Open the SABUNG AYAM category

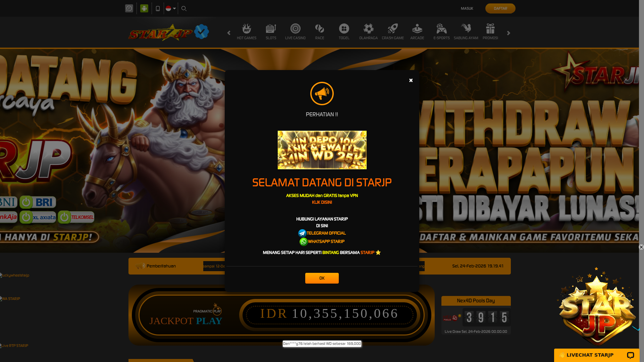[x=466, y=32]
